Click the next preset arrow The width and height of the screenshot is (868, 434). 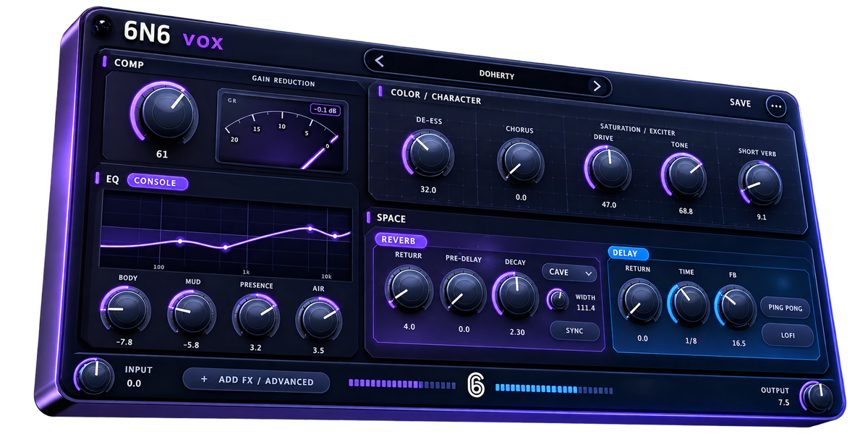(597, 86)
